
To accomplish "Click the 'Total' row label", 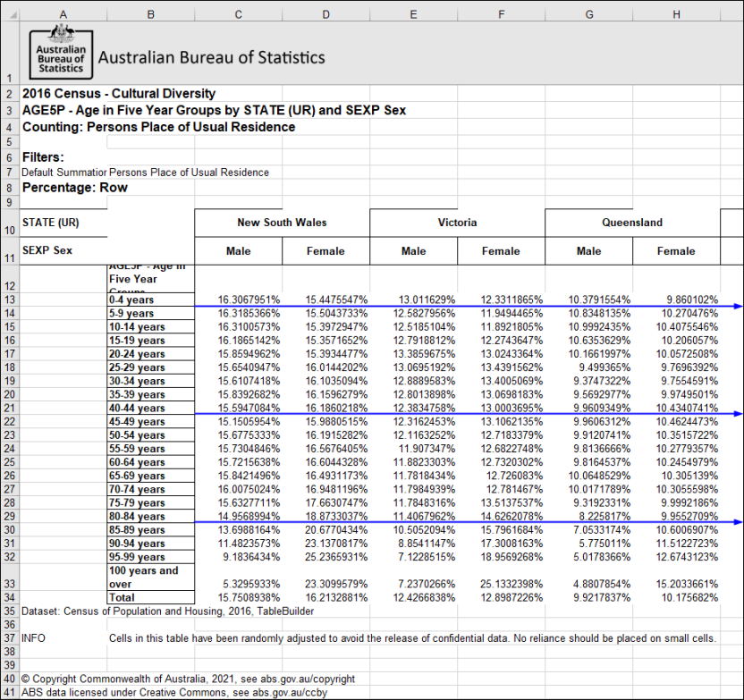I will pyautogui.click(x=151, y=597).
